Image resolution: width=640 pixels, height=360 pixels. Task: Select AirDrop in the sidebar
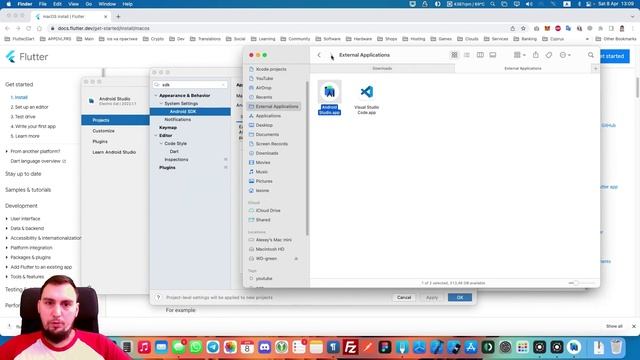263,88
